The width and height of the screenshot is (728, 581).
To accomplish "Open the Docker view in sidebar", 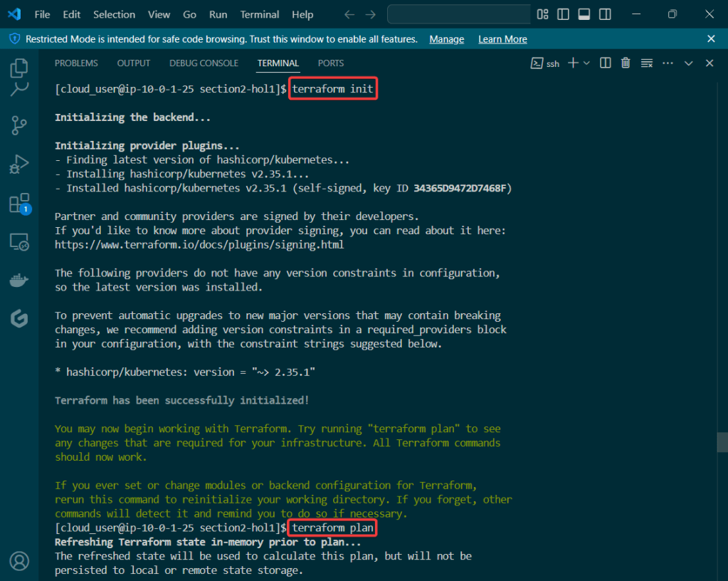I will (x=19, y=281).
